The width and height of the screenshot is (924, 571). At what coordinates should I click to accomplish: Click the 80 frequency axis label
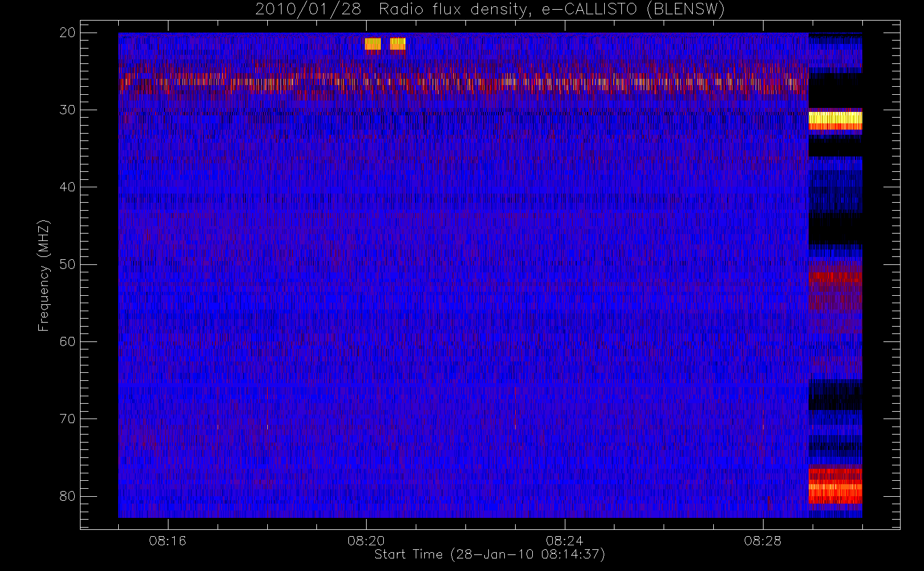(x=67, y=496)
